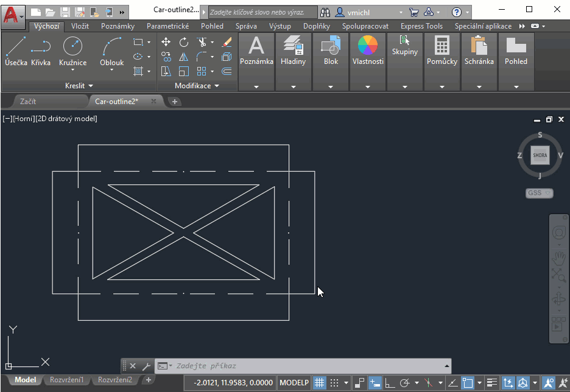Choose the rectangle draw tool
Viewport: 570px width, 392px height.
pos(138,42)
